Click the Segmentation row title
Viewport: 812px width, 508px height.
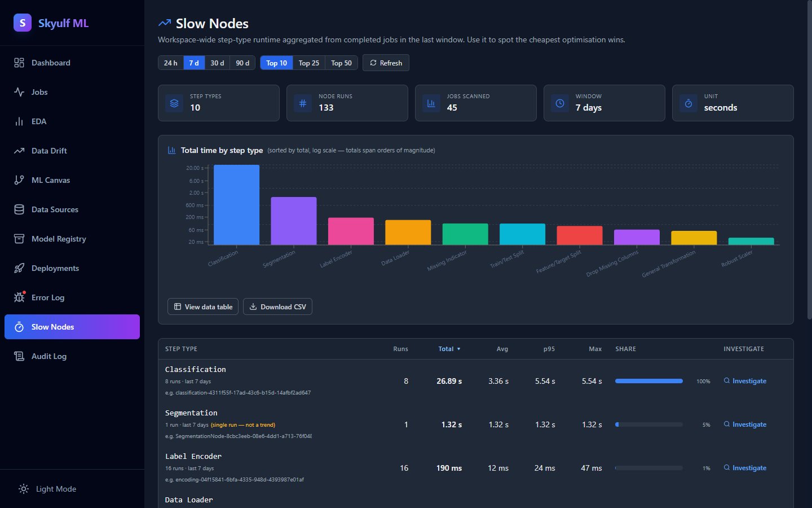coord(191,413)
